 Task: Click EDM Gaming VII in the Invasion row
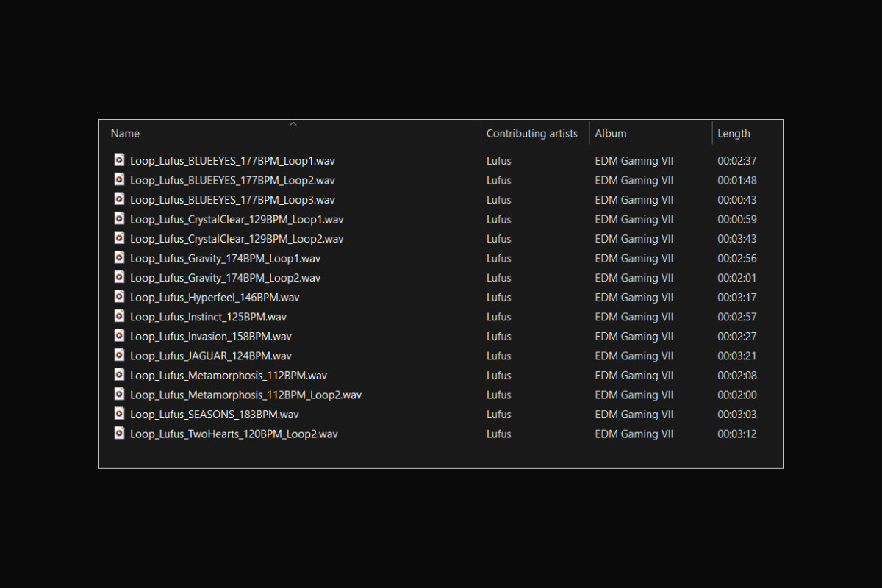pos(634,337)
